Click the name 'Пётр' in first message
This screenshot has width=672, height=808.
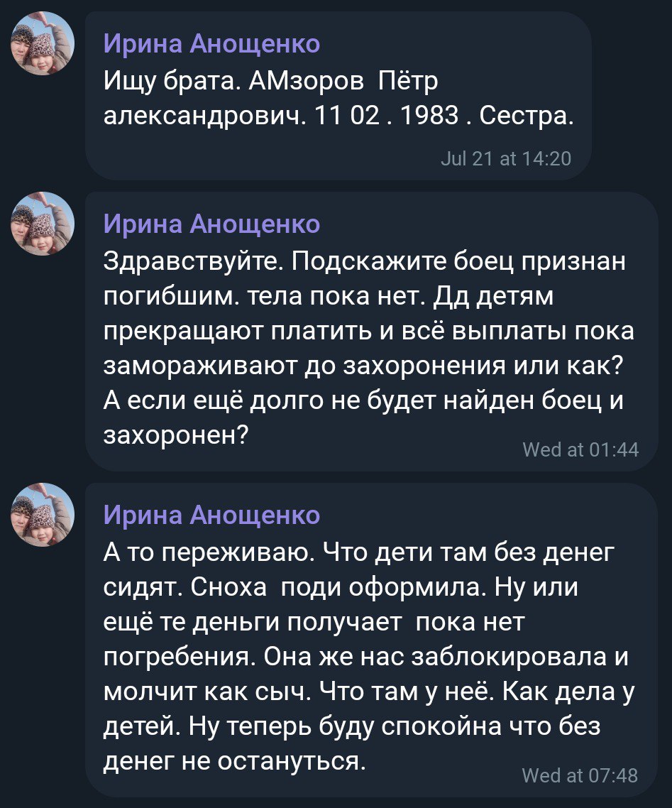[x=409, y=82]
